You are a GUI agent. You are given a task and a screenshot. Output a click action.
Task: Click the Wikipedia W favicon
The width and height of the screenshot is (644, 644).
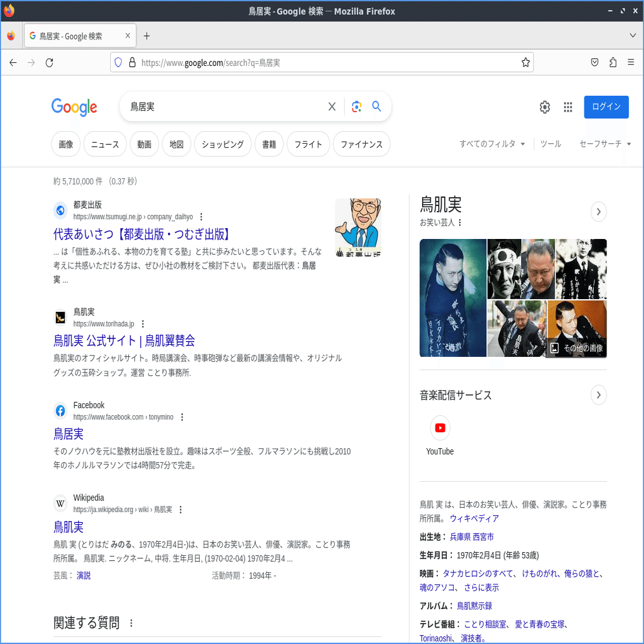[x=60, y=503]
